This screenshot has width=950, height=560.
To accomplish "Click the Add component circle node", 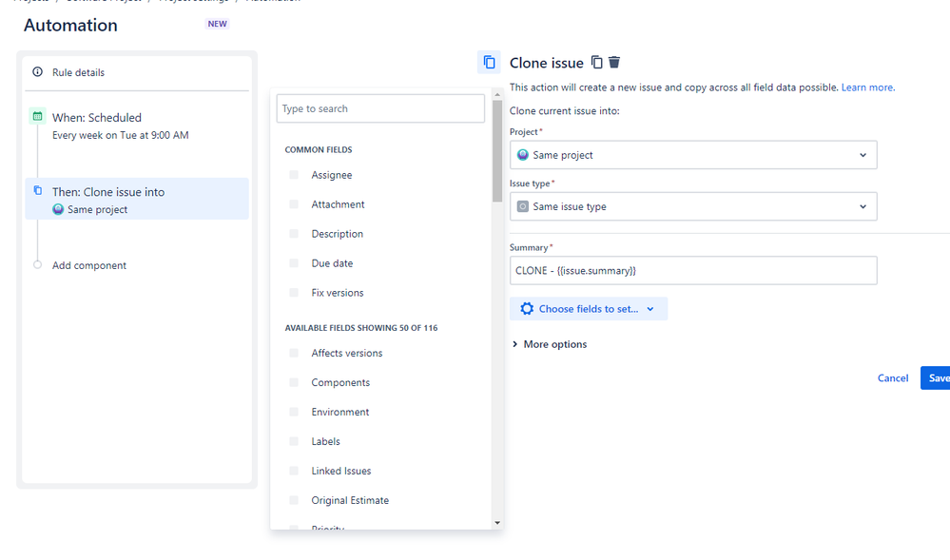I will (38, 265).
